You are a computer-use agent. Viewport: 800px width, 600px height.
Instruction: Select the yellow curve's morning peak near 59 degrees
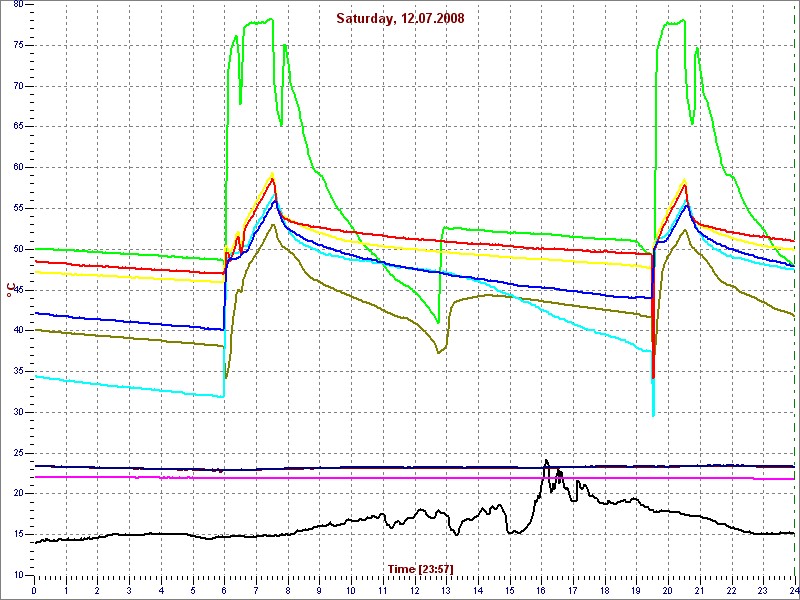pos(272,175)
